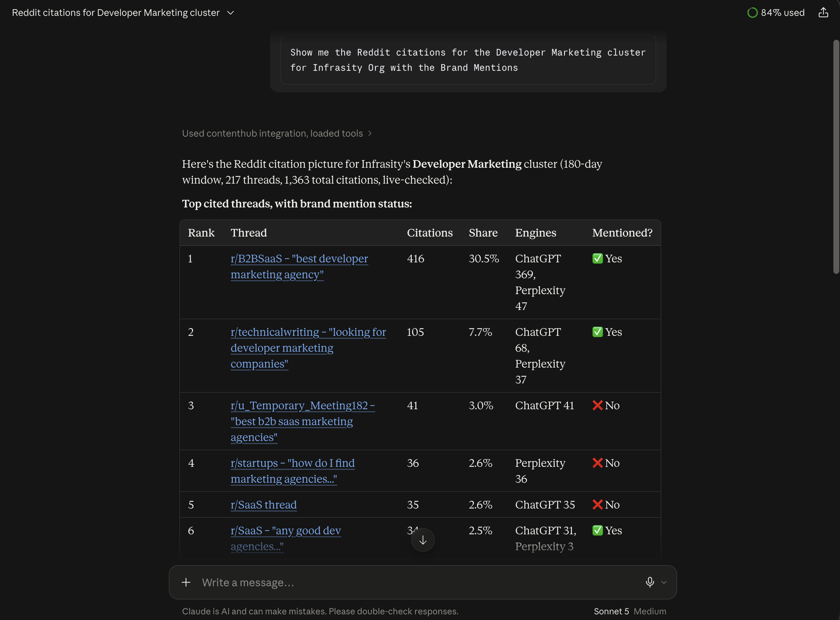Click the 'No' mention in rank 5 row
Image resolution: width=840 pixels, height=620 pixels.
(x=606, y=505)
